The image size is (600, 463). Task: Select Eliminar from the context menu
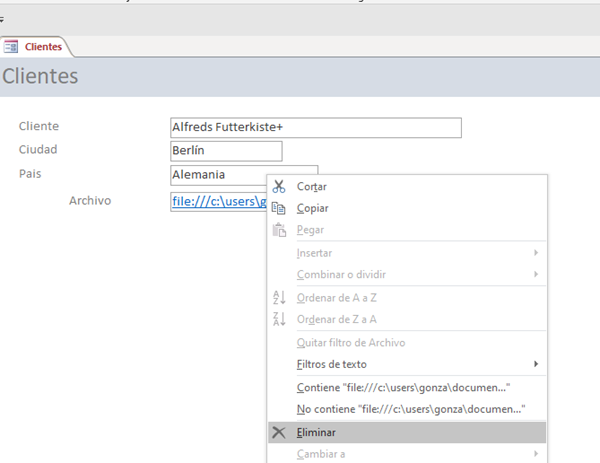click(x=316, y=432)
